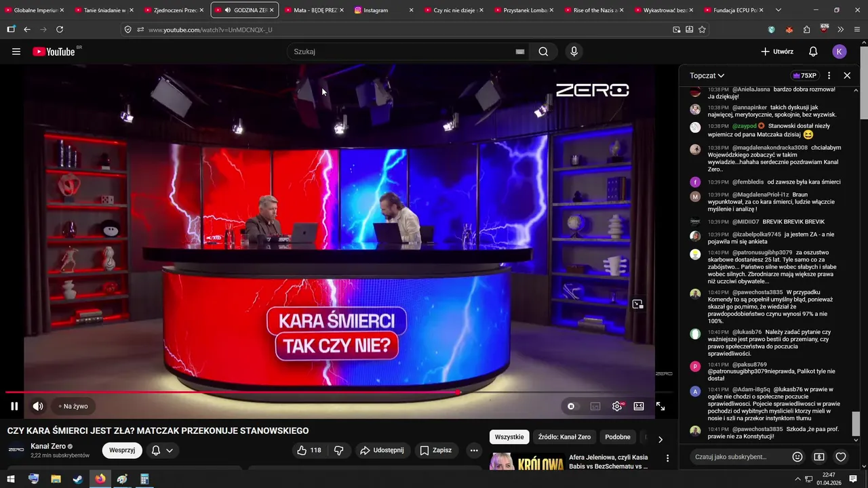The height and width of the screenshot is (488, 868).
Task: Show more toolbar tools chevron
Action: pyautogui.click(x=841, y=29)
